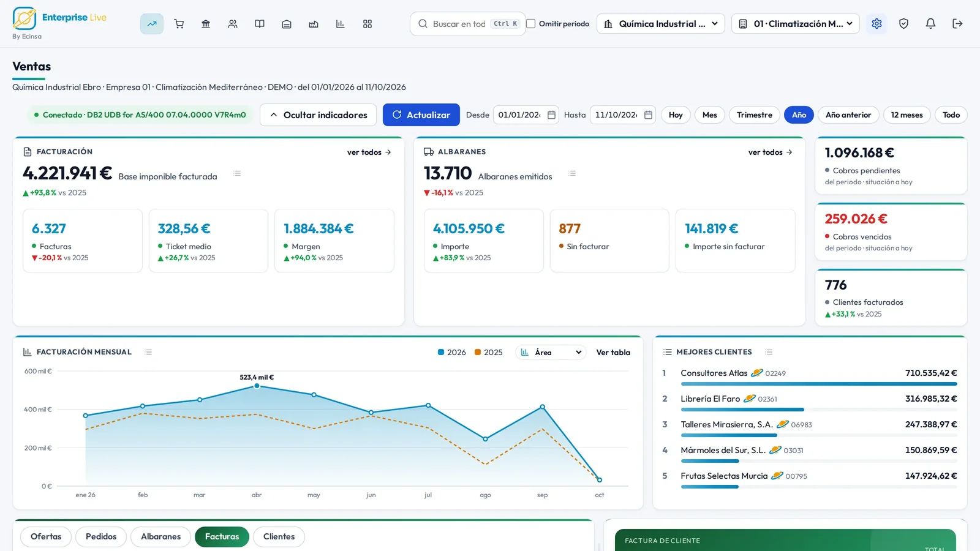
Task: Open the Desde date calendar picker icon
Action: click(x=551, y=115)
